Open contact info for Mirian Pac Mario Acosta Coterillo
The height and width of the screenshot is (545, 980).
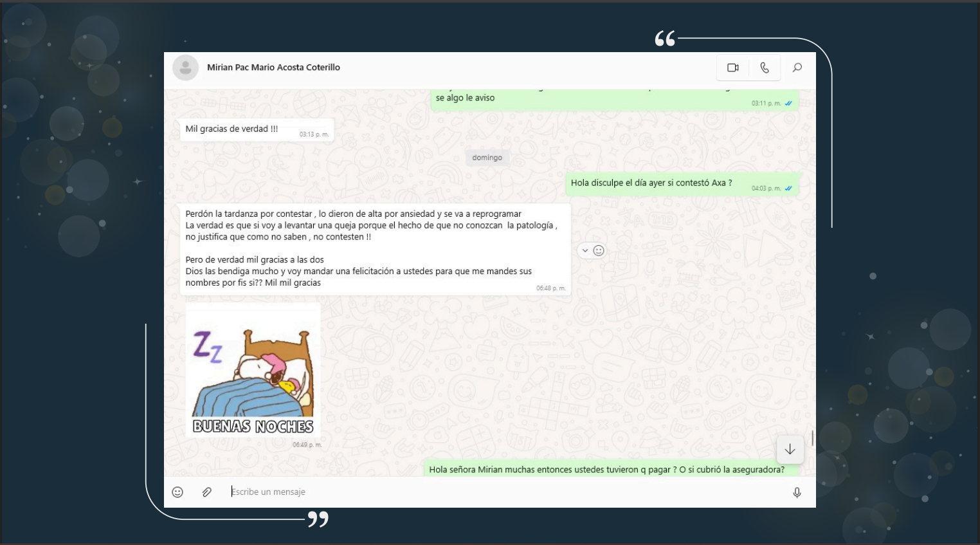(273, 68)
